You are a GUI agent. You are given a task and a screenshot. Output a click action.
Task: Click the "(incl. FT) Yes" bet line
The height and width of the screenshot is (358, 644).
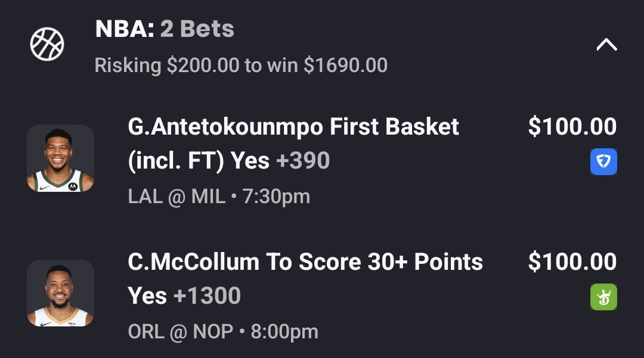coord(199,161)
